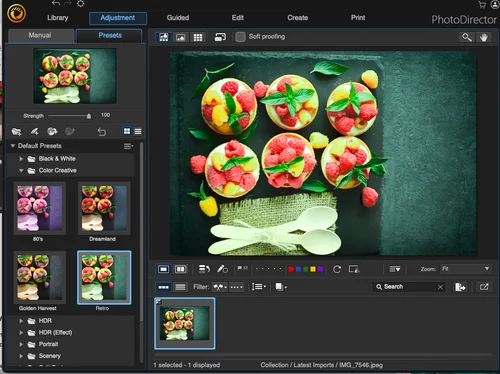The image size is (500, 374).
Task: Adjust the Strength slider handle
Action: (x=89, y=116)
